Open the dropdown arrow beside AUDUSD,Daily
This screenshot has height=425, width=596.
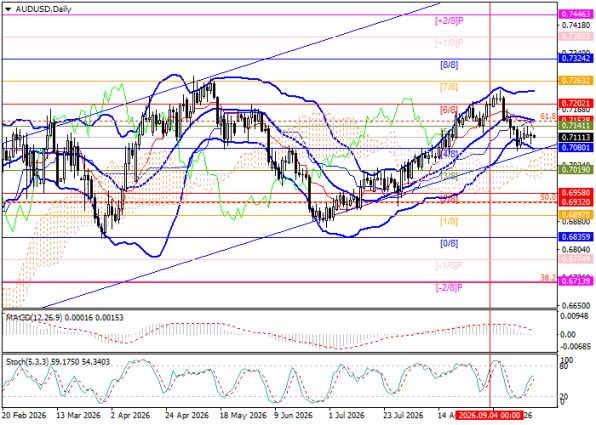(8, 10)
